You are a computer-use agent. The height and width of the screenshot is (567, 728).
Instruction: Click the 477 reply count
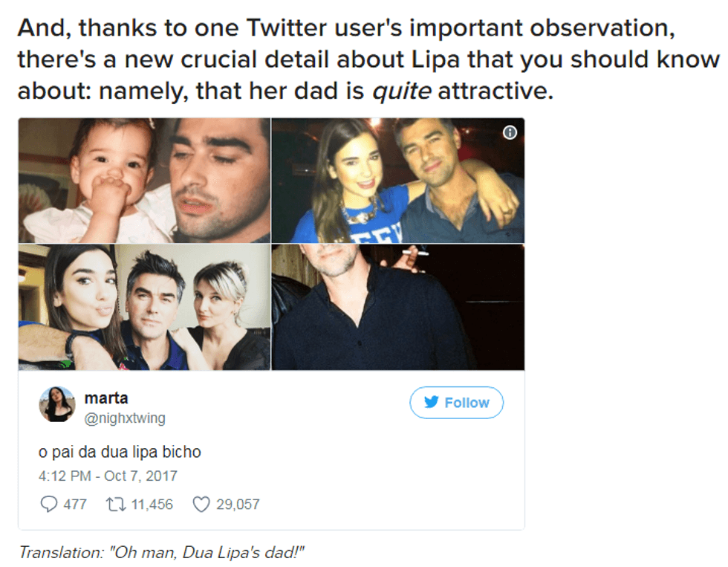[75, 505]
